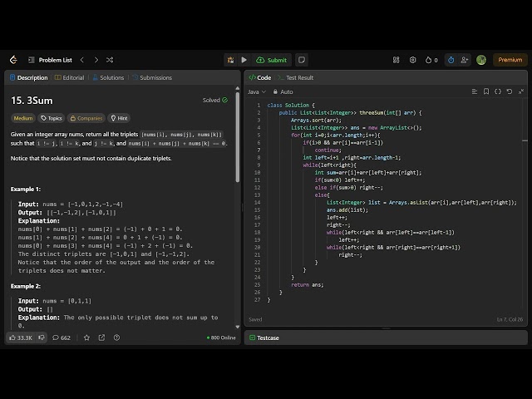Collapse the editor with the shrink icon

[521, 91]
